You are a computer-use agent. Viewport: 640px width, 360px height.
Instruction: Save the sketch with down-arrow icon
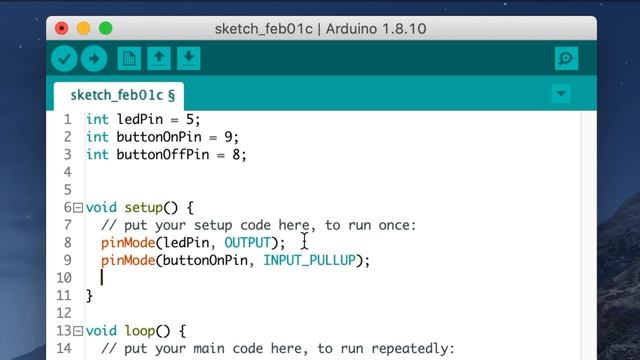pos(189,59)
